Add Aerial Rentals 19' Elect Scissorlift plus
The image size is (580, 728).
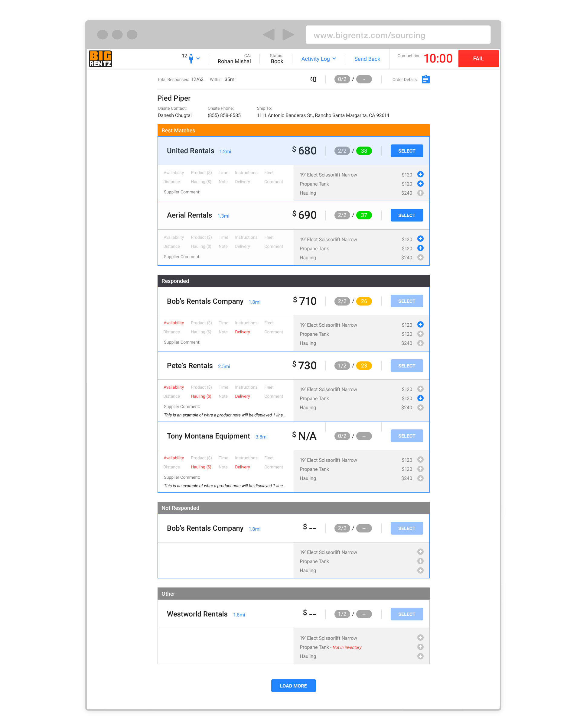[420, 239]
